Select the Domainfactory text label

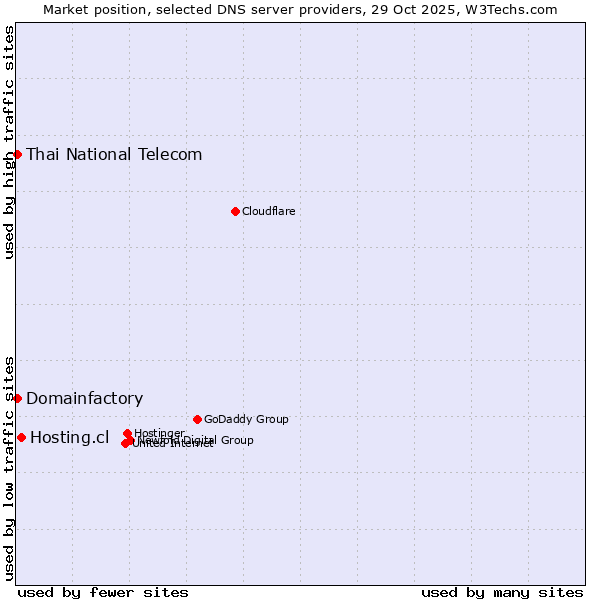[x=84, y=398]
